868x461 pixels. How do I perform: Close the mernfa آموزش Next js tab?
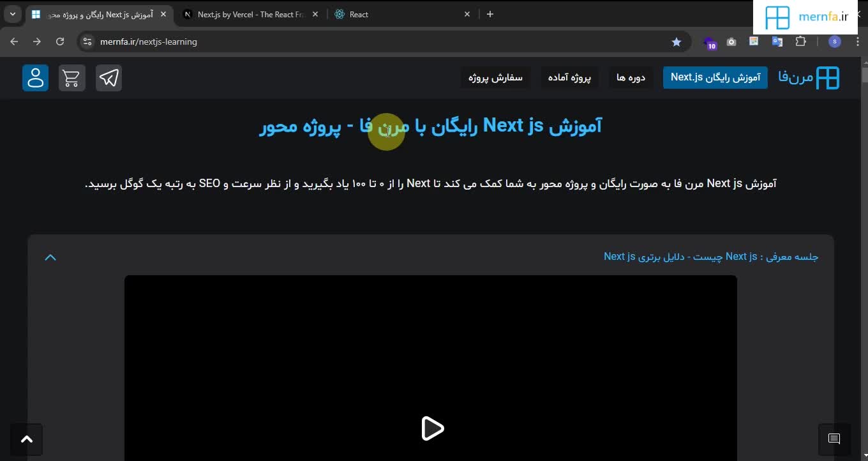163,14
